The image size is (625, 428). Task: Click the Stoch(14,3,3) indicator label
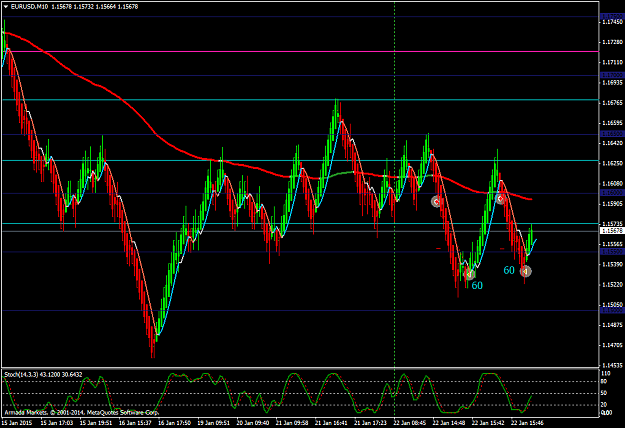tap(21, 375)
